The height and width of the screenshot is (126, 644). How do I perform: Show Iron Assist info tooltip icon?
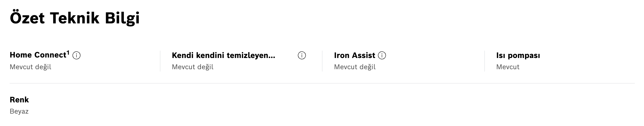382,56
